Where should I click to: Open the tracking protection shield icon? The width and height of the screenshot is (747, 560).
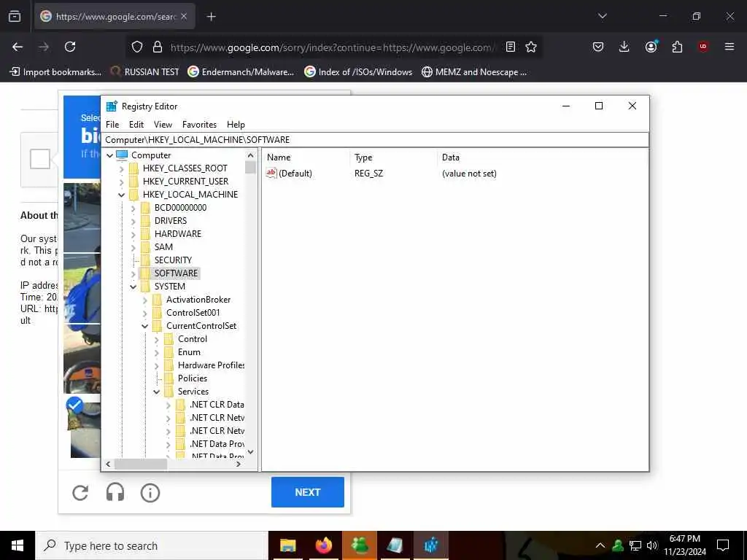click(137, 47)
